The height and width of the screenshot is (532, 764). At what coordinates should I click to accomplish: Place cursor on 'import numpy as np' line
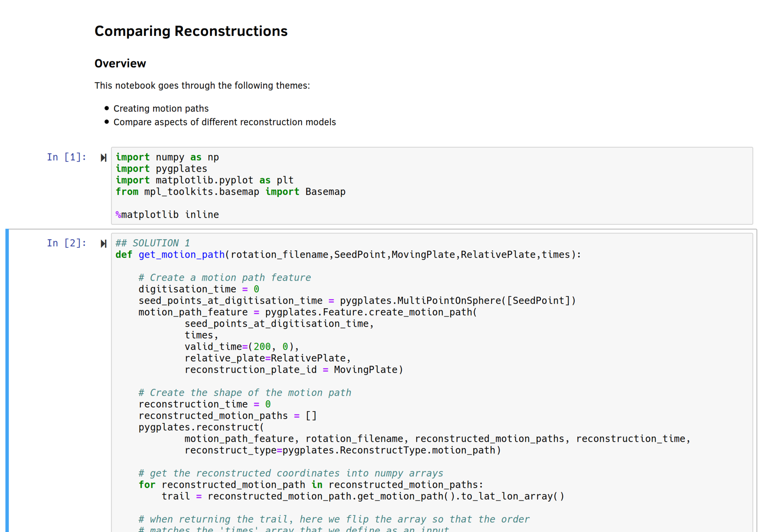click(x=167, y=157)
